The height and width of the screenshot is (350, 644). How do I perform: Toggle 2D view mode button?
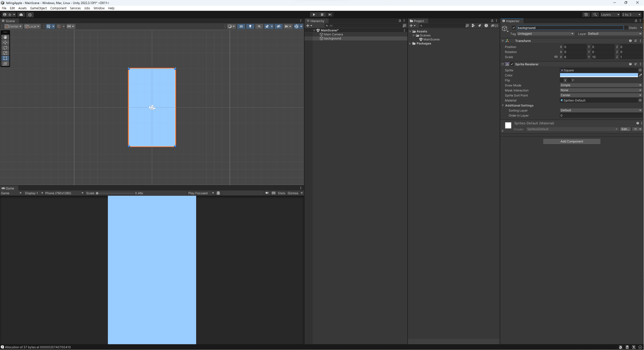pyautogui.click(x=241, y=26)
